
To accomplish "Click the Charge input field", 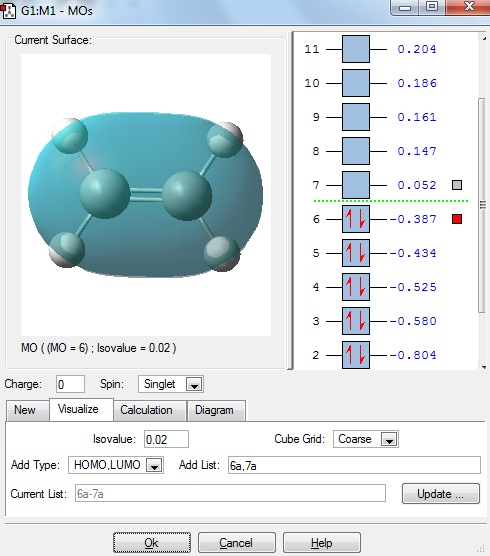I will point(70,384).
